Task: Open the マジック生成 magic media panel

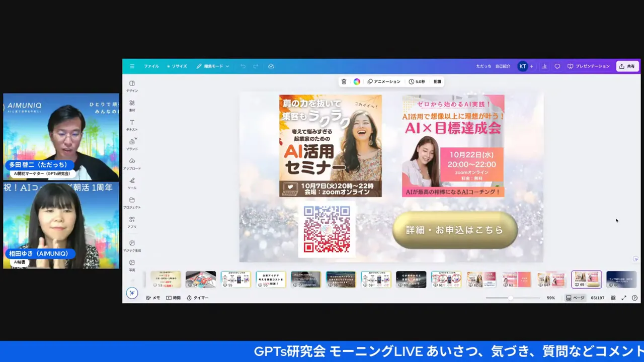Action: tap(132, 246)
